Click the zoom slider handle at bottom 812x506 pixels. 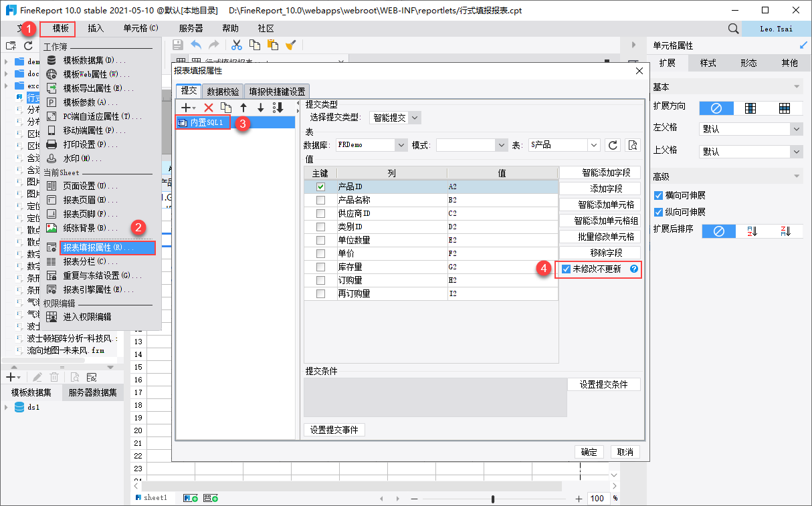[x=493, y=499]
